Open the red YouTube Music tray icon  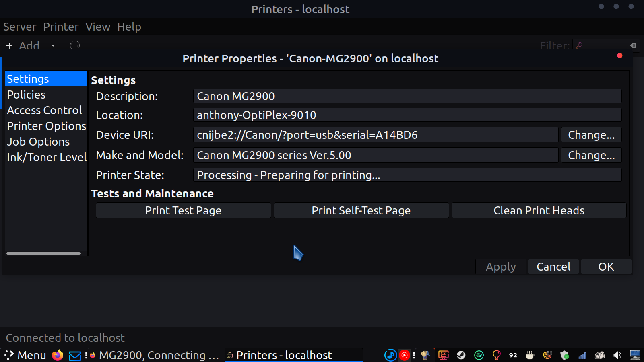click(x=404, y=355)
